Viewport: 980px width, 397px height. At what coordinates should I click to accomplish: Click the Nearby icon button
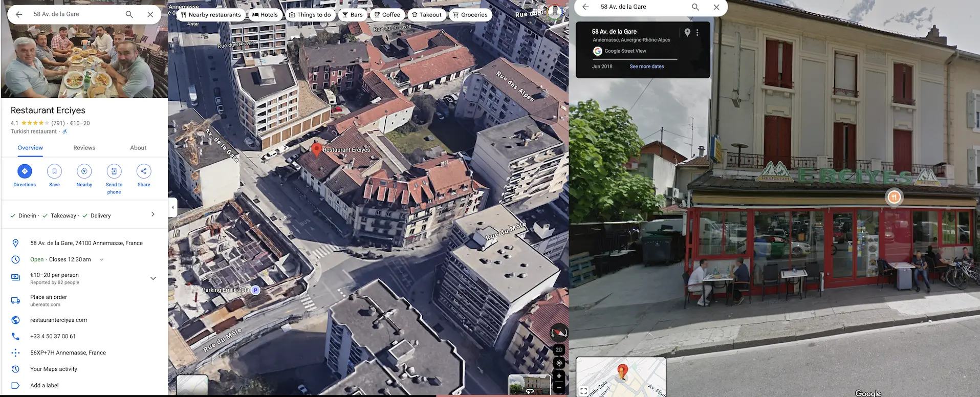pyautogui.click(x=84, y=171)
